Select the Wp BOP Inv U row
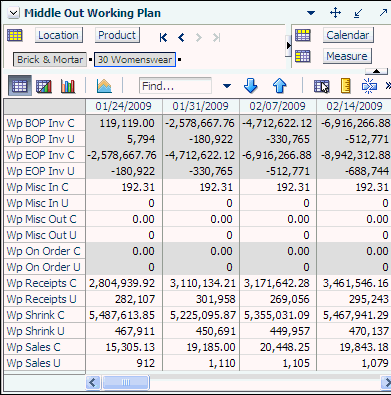Screen dimensions: 391x395 [x=45, y=139]
